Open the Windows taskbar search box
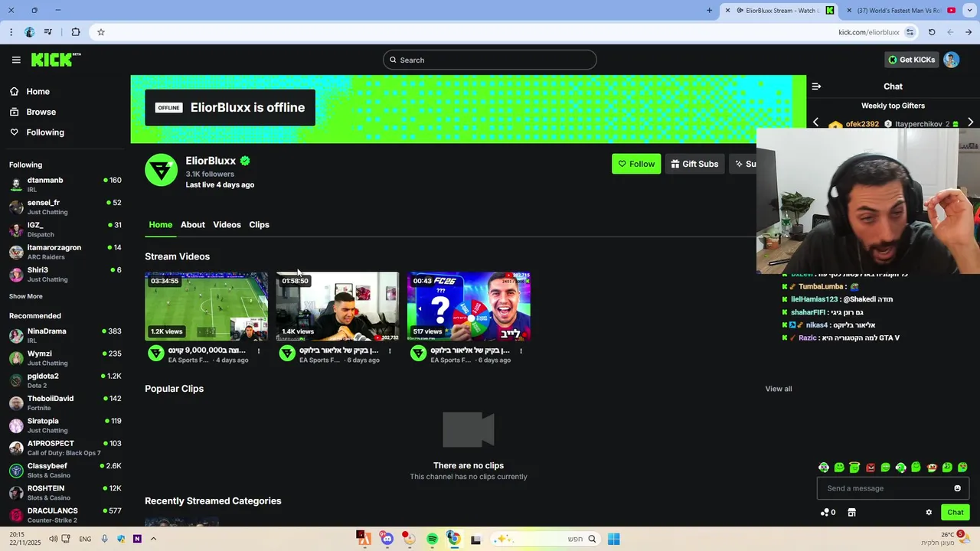This screenshot has width=980, height=551. 545,539
